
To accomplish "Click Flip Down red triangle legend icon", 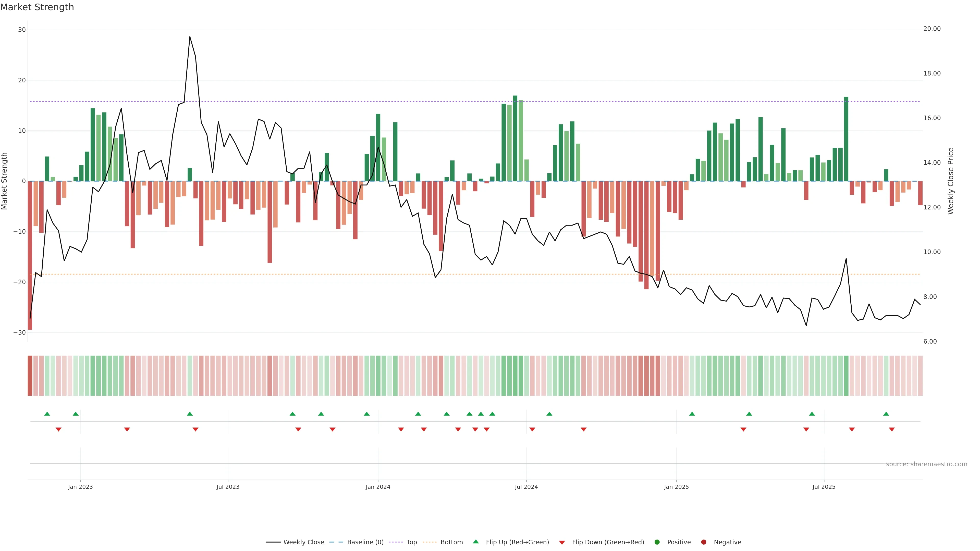I will point(562,542).
